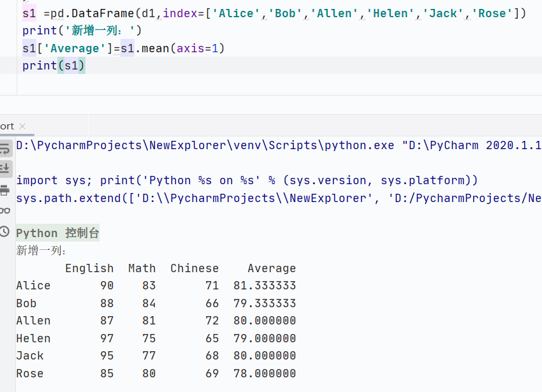Place cursor in the print(s1) line

click(x=54, y=65)
